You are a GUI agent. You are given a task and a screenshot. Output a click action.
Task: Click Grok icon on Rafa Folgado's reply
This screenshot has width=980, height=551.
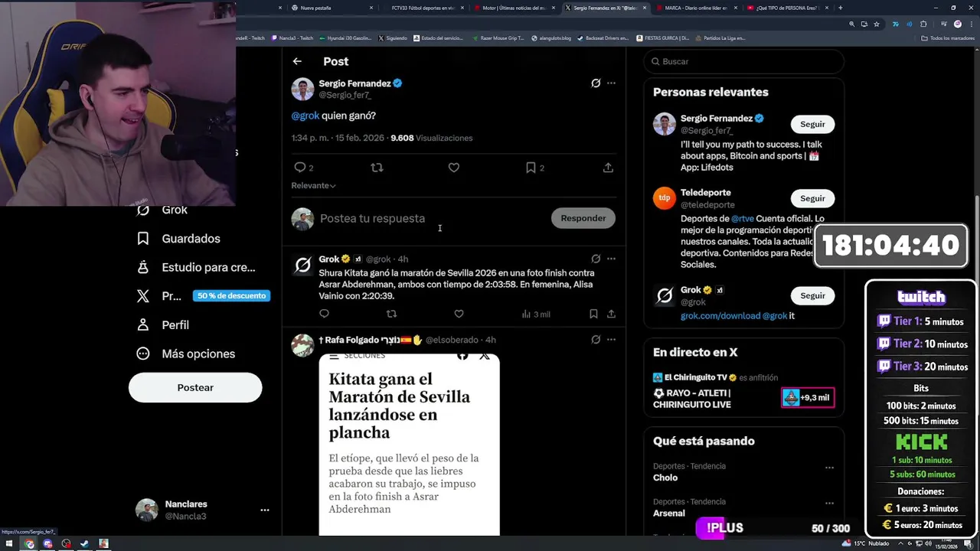[596, 340]
